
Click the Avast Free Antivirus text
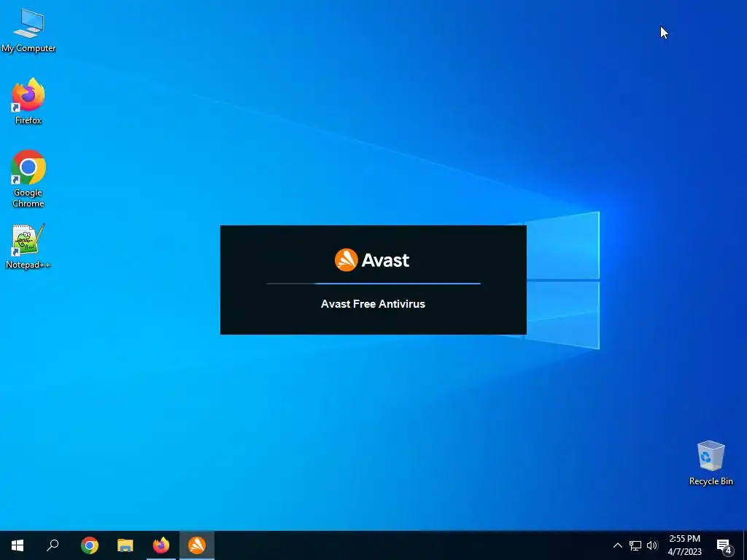point(373,304)
